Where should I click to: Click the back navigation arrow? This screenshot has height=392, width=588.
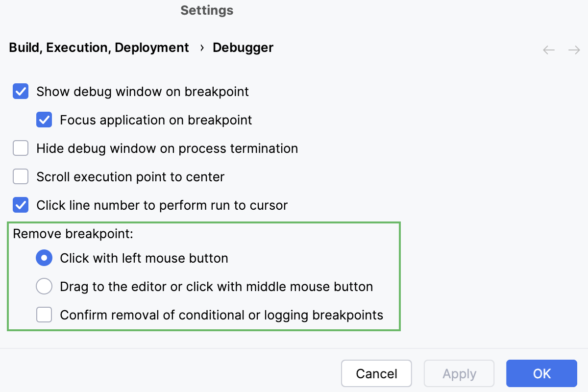click(549, 49)
